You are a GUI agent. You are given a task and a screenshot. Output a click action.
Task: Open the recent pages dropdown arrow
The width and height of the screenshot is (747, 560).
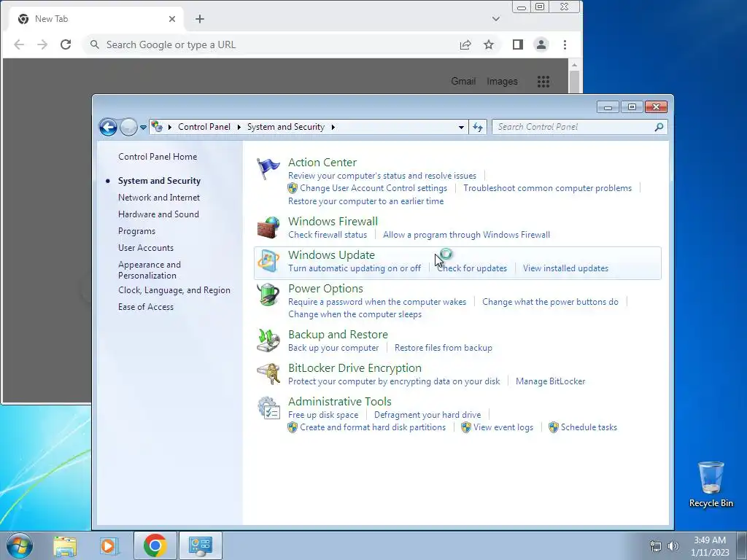coord(143,127)
